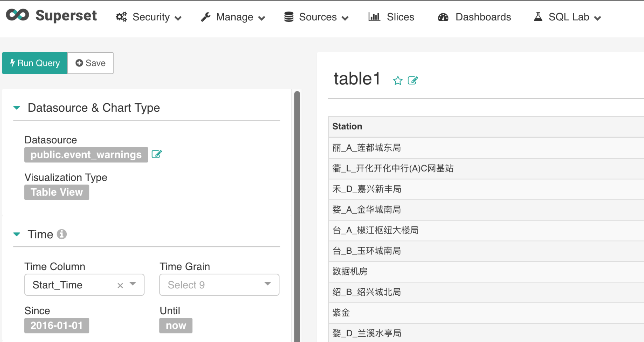Click edit icon beside public.event_warnings datasource

[157, 154]
